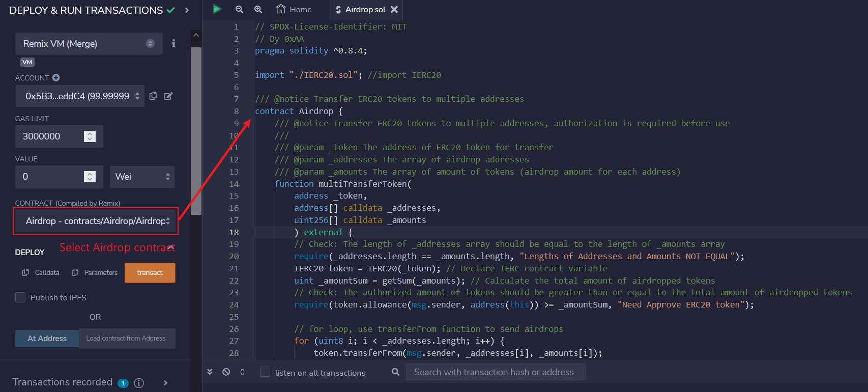Screen dimensions: 868x392
Task: Click the At Address button
Action: (47, 339)
